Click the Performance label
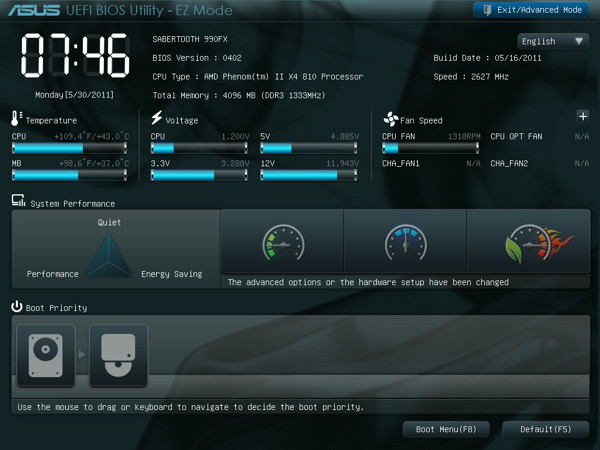The width and height of the screenshot is (600, 450). [52, 274]
